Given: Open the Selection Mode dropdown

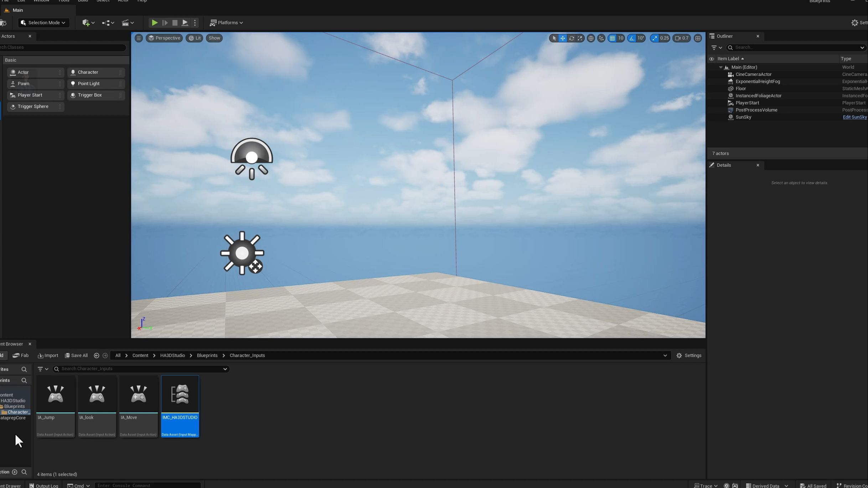Looking at the screenshot, I should (x=43, y=23).
